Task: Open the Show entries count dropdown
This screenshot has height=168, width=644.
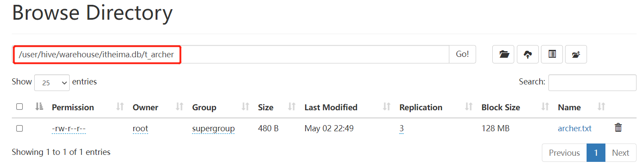Action: pyautogui.click(x=52, y=82)
